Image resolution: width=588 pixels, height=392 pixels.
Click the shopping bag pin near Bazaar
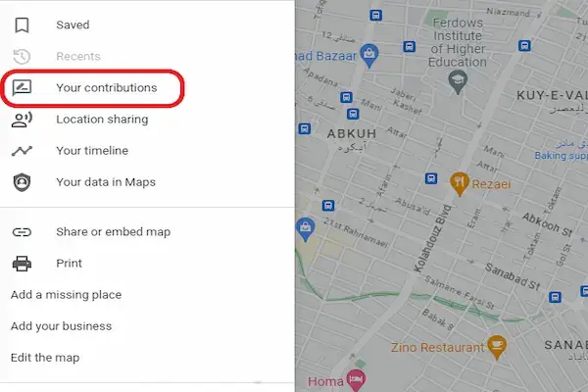pyautogui.click(x=369, y=52)
